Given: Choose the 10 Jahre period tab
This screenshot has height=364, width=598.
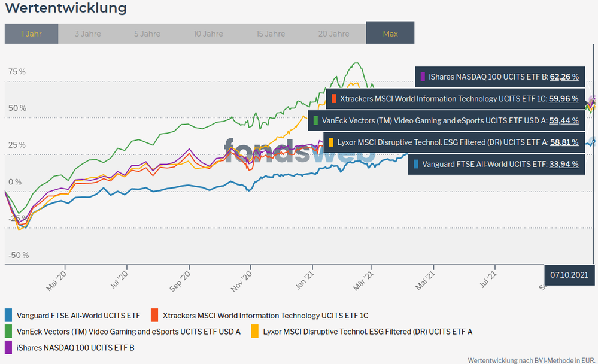Looking at the screenshot, I should [208, 34].
